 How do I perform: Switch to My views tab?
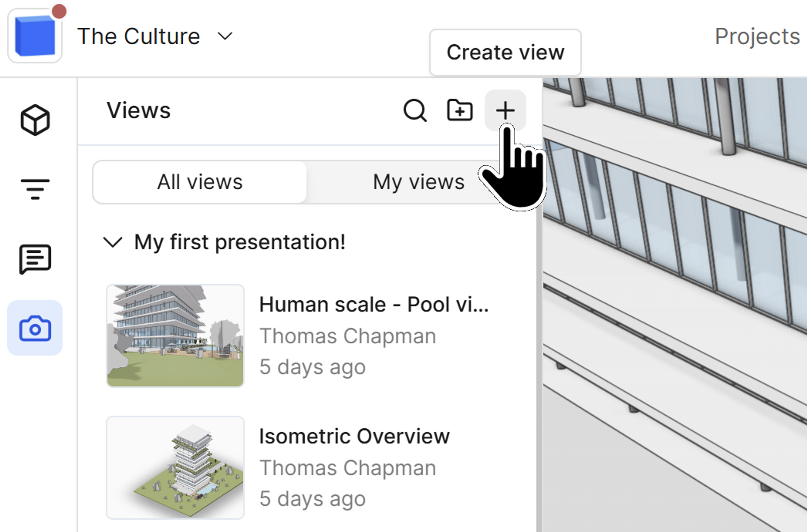(418, 182)
